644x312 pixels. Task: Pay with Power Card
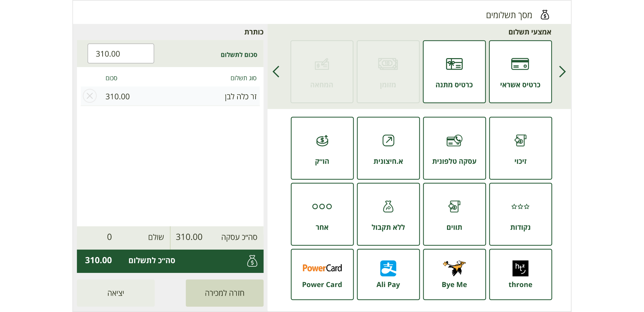pos(322,274)
